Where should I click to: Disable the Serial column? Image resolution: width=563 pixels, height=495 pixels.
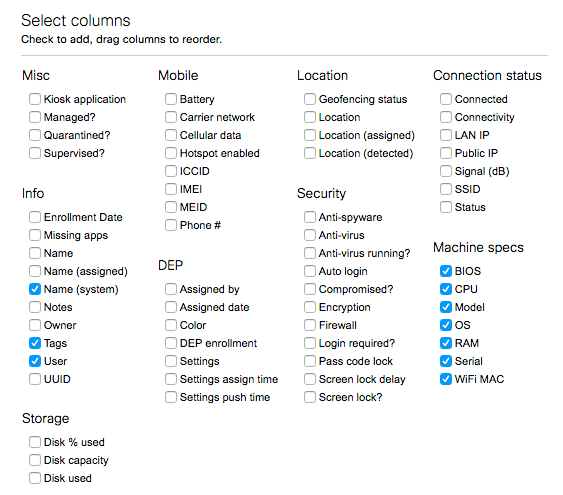pos(446,361)
